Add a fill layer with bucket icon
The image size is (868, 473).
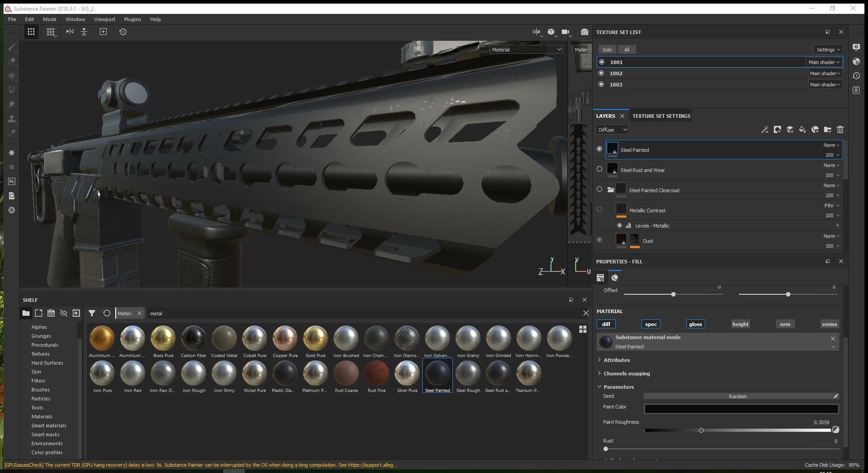(803, 130)
